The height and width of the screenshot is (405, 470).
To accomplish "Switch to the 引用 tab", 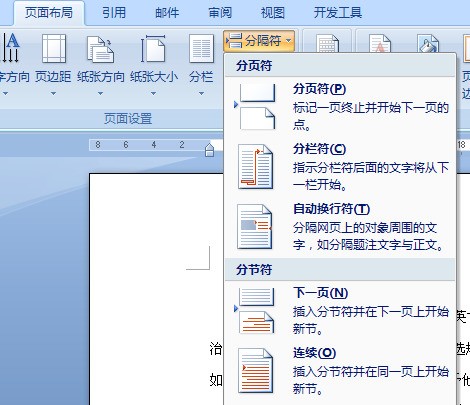I will coord(114,13).
